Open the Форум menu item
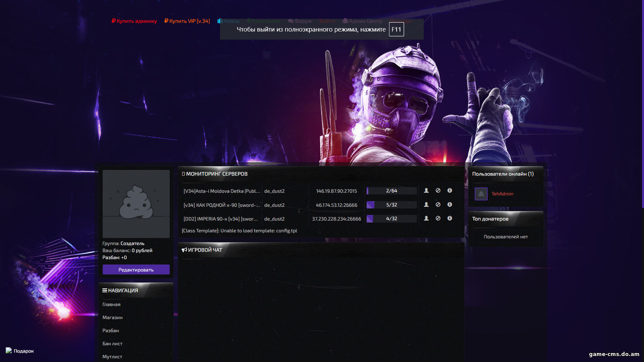The image size is (644, 362). tap(300, 21)
